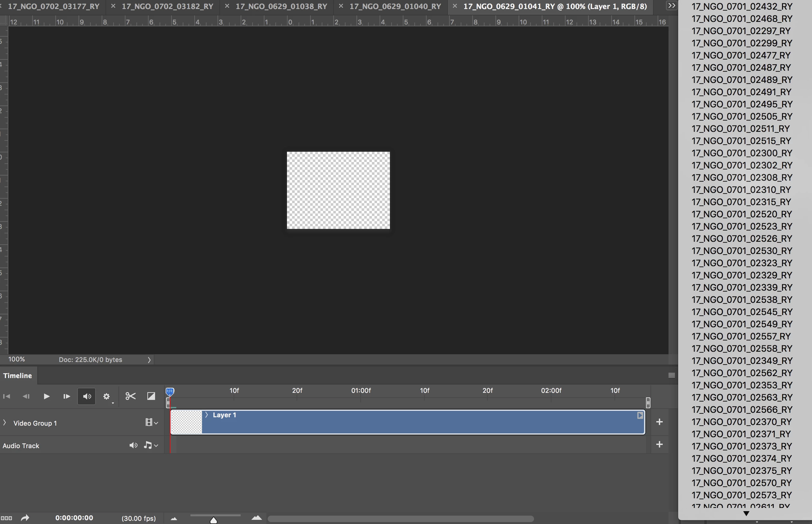Add audio to Audio Track

659,444
